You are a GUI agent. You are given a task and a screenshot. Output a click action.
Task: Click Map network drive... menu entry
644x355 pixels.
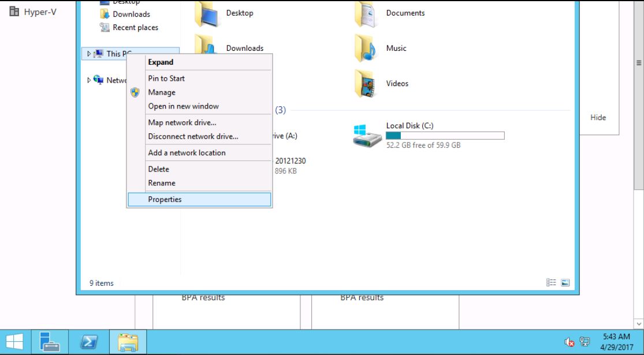[182, 122]
